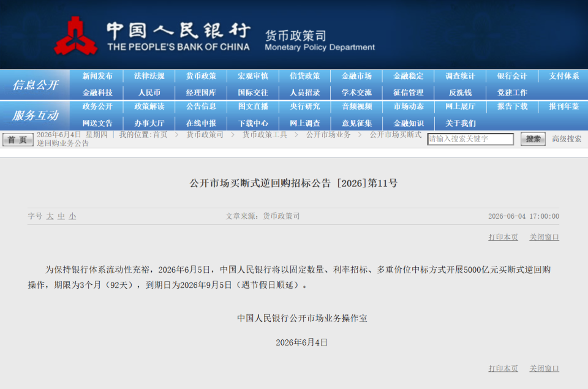Follow the 公开市场业务 breadcrumb link
The width and height of the screenshot is (588, 389).
click(x=328, y=135)
